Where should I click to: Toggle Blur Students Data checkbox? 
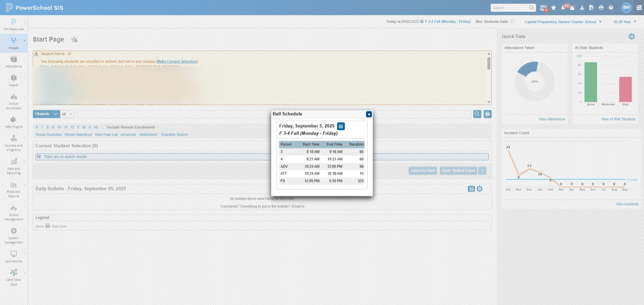pyautogui.click(x=512, y=21)
